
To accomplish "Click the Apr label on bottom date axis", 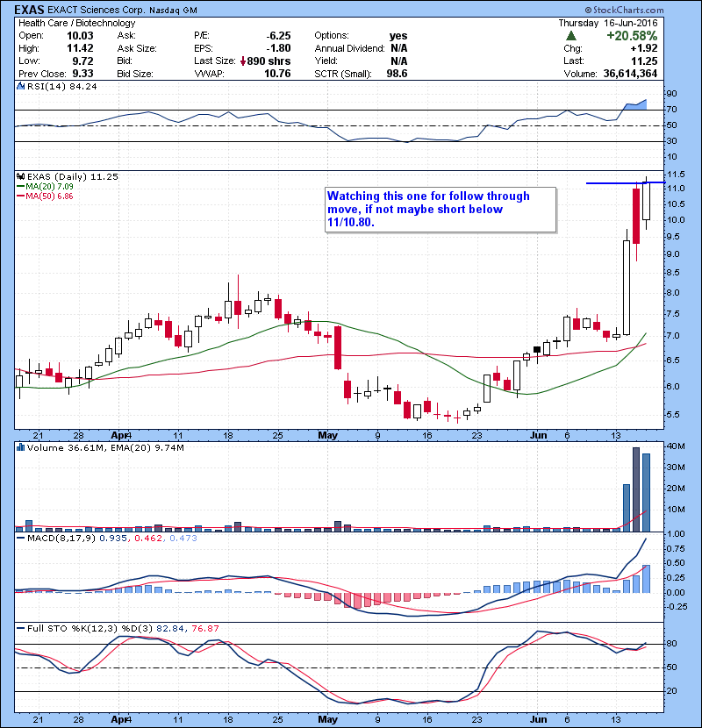I will (x=120, y=719).
